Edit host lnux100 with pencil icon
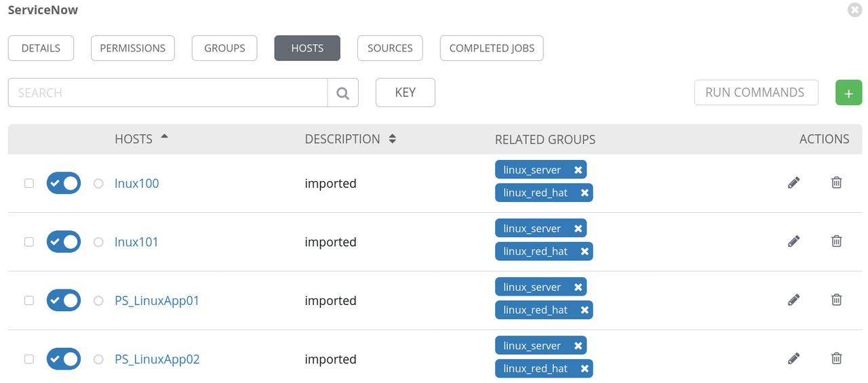This screenshot has height=383, width=868. click(x=794, y=182)
